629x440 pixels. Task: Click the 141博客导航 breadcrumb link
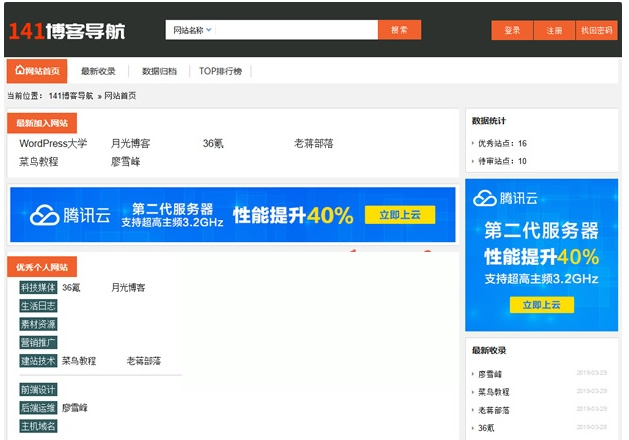click(71, 96)
